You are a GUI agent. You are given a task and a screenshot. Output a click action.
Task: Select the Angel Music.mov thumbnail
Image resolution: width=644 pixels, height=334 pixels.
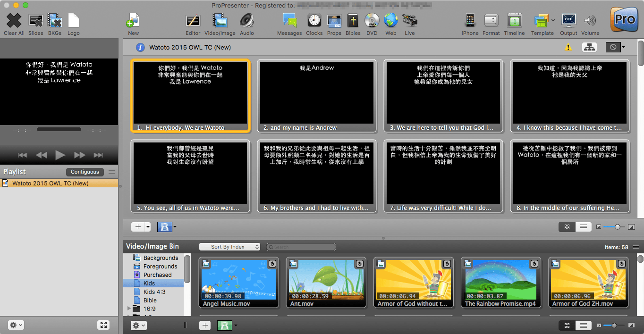[239, 283]
